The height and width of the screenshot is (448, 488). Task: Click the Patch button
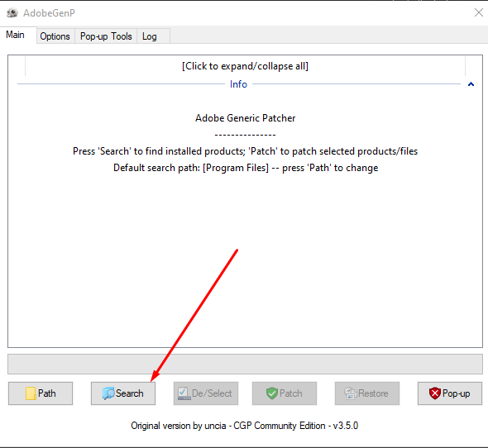click(x=285, y=393)
